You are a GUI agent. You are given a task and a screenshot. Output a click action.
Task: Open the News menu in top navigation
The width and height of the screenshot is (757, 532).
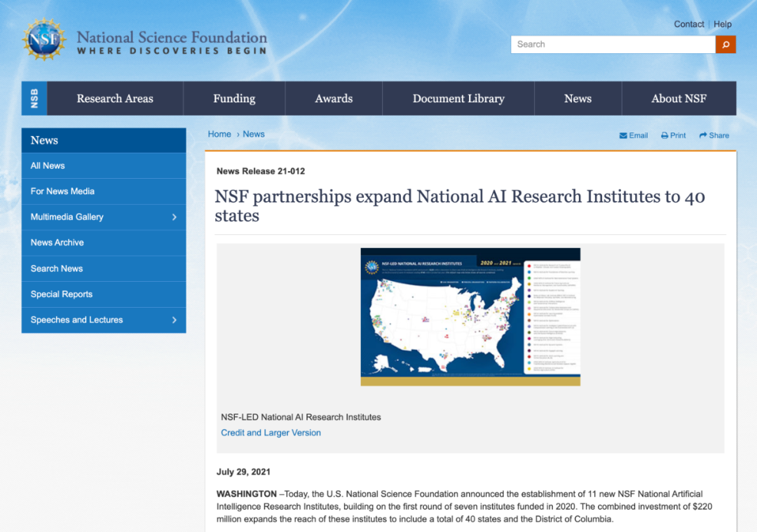click(x=578, y=99)
